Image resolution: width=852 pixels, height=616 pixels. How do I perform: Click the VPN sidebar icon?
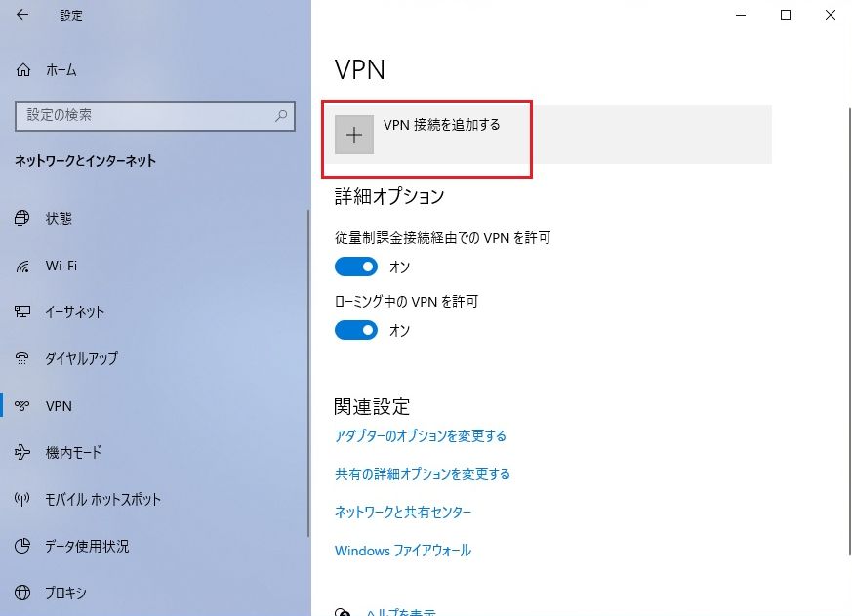(x=22, y=405)
